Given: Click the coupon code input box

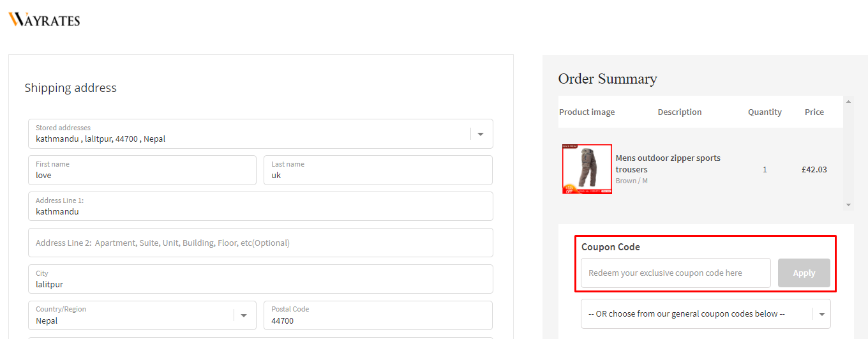Looking at the screenshot, I should click(675, 273).
